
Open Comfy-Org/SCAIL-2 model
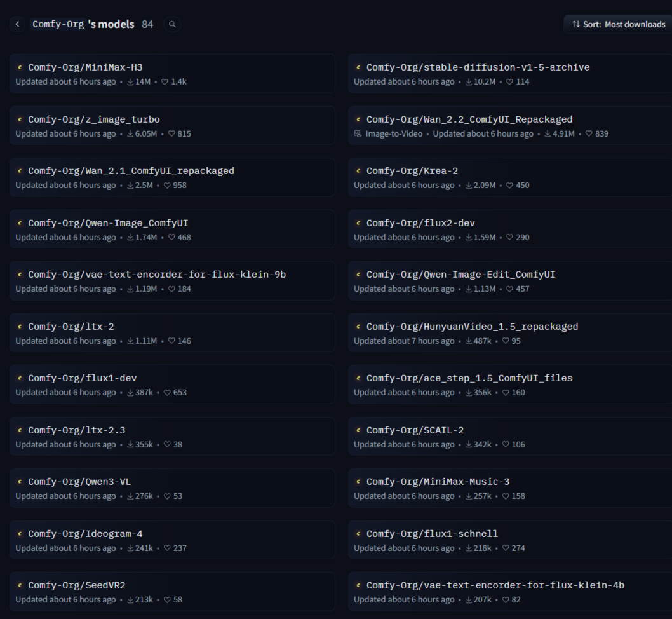click(510, 437)
